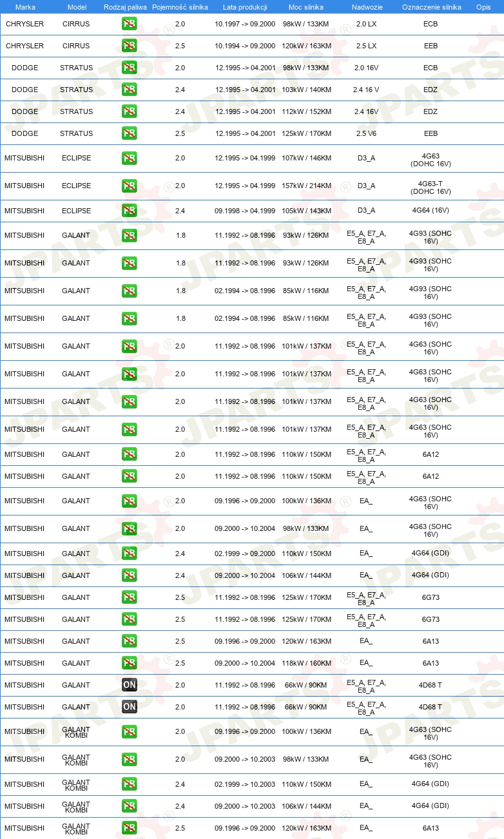Click fuel icon for Dodge Stratus 2.5 V6

click(x=129, y=133)
